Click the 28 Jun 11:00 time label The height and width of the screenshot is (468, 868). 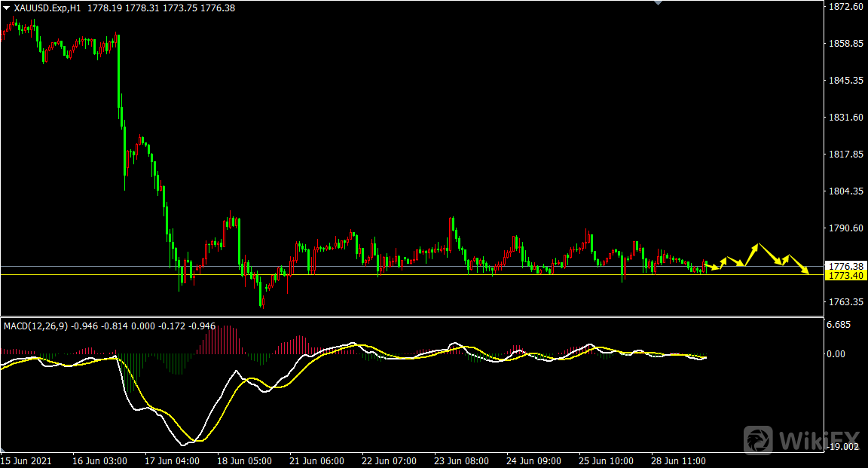pos(678,460)
